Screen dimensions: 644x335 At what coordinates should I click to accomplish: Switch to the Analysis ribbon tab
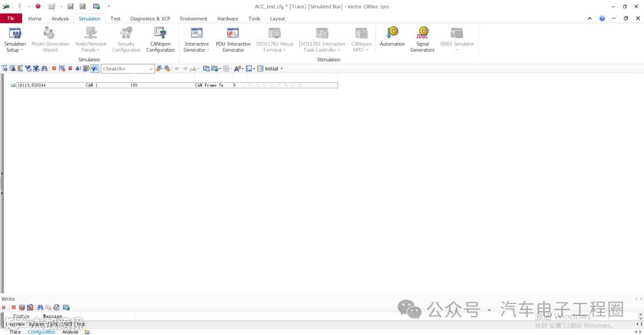pyautogui.click(x=60, y=18)
